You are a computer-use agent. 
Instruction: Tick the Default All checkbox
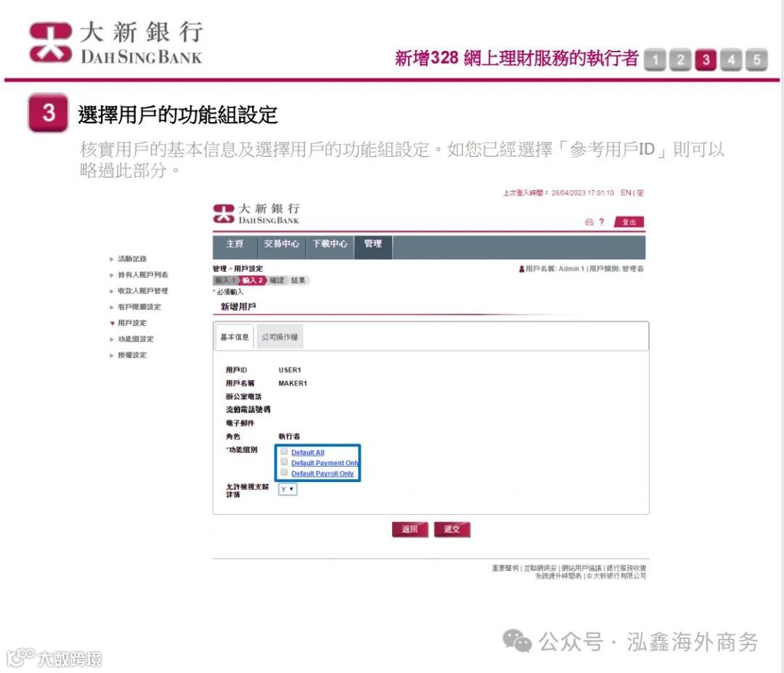pyautogui.click(x=284, y=452)
